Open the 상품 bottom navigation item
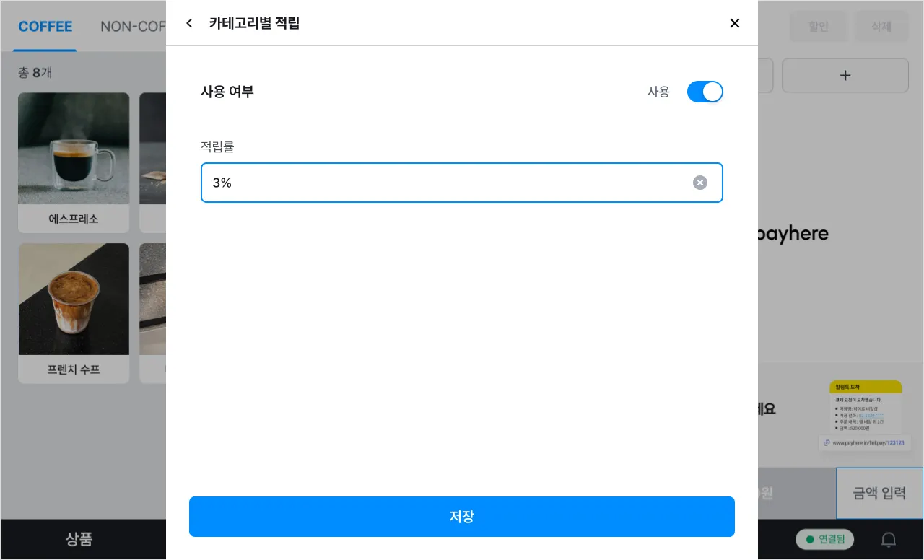Viewport: 924px width, 560px height. [79, 539]
